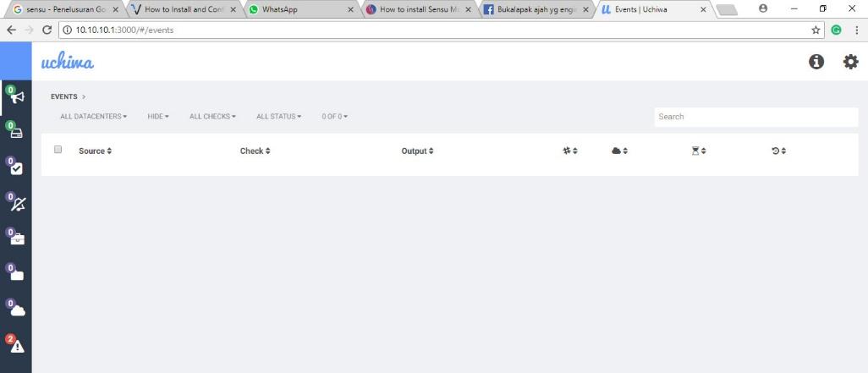Go back in browser history
Viewport: 868px width, 373px height.
click(11, 30)
